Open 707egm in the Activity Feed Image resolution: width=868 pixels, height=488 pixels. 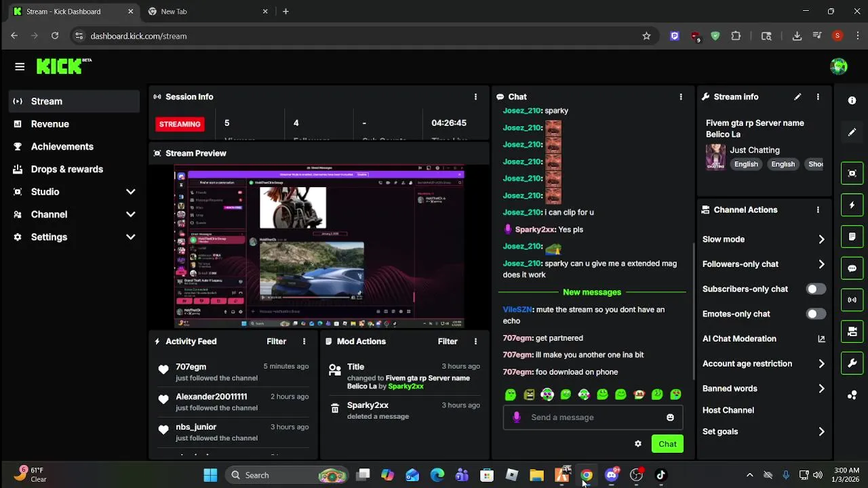[x=191, y=367]
